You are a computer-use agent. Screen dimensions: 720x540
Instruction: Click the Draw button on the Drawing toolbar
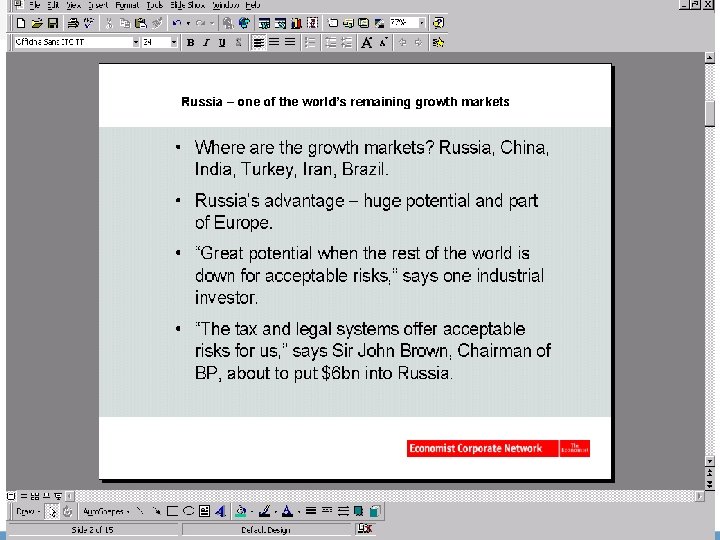click(x=25, y=511)
